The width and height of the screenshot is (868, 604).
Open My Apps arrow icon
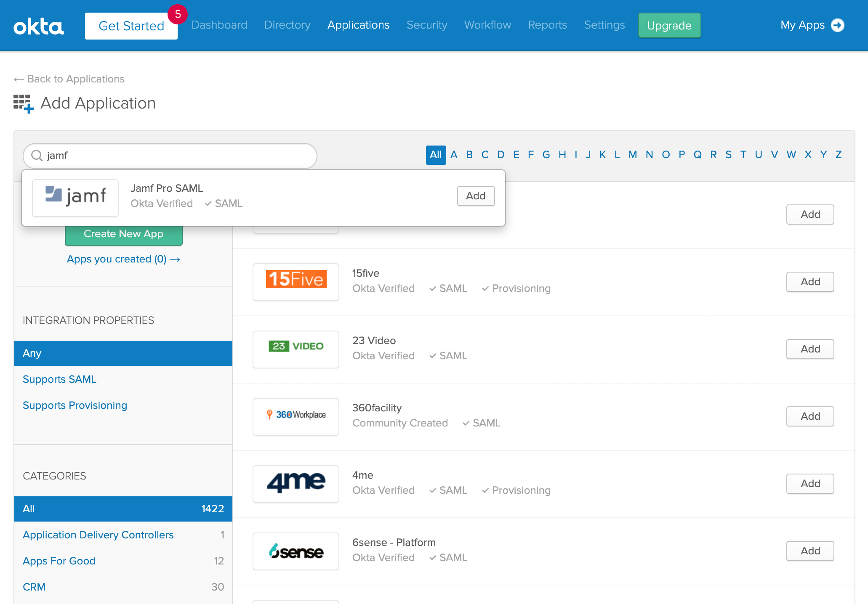[x=838, y=25]
